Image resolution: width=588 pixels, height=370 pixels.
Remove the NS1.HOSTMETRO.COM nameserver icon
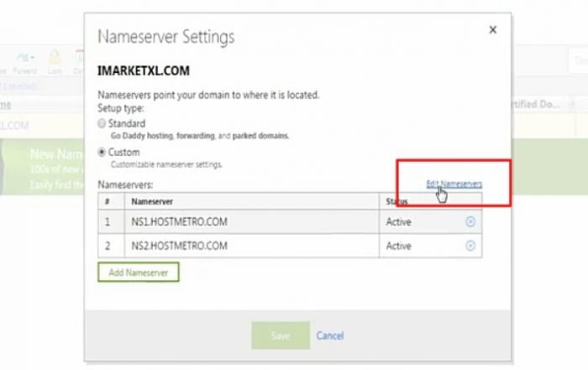click(x=470, y=221)
